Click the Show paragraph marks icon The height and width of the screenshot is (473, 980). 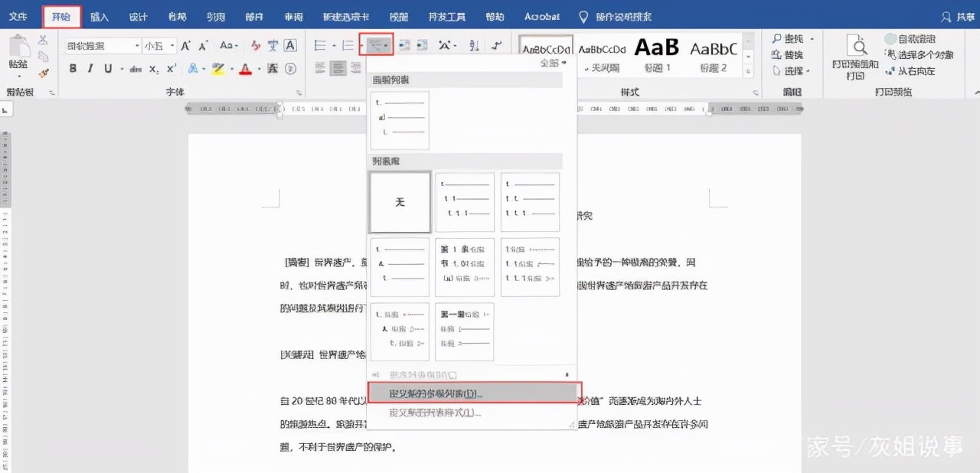coord(497,46)
